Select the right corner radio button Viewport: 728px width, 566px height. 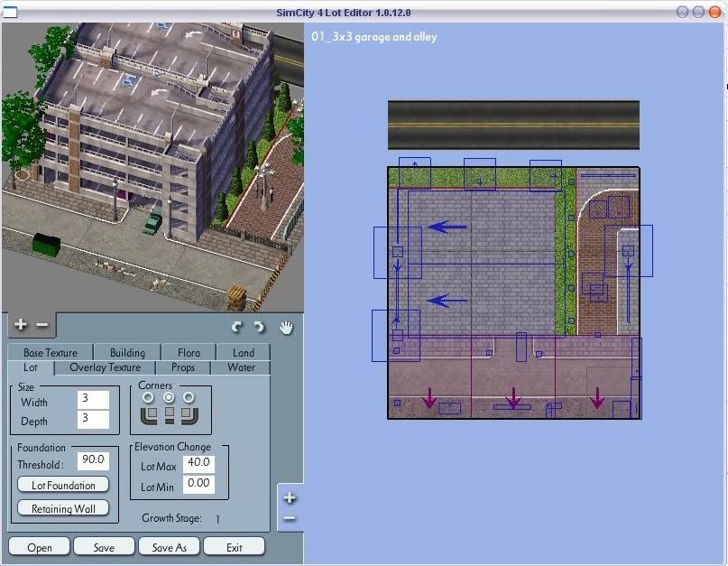[x=189, y=397]
